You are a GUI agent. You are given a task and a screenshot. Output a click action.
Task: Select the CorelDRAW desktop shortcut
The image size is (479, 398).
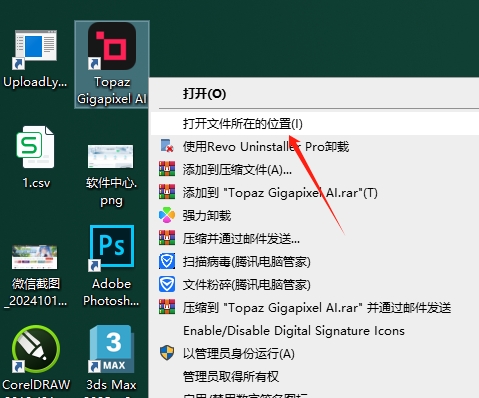[36, 349]
